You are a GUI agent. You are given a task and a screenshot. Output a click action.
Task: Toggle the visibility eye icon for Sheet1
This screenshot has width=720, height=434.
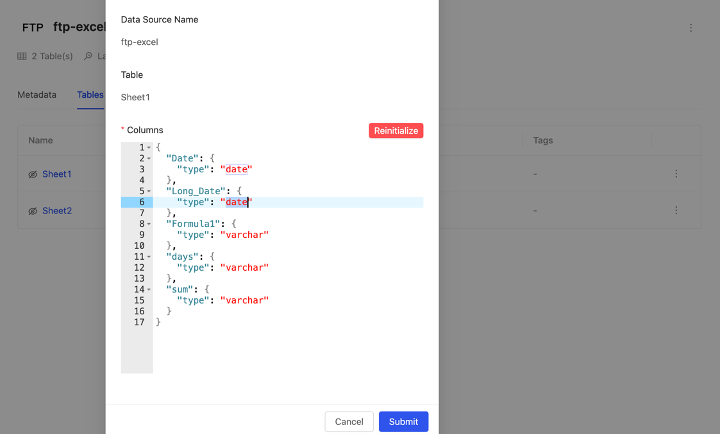pos(33,174)
